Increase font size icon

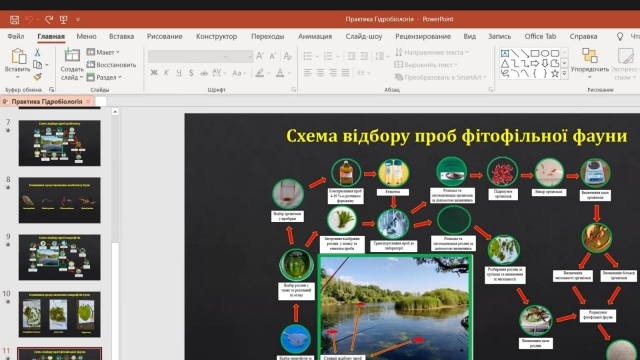(x=260, y=56)
